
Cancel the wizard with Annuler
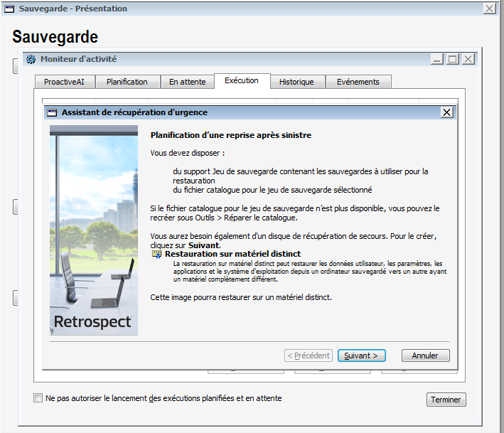[x=425, y=356]
